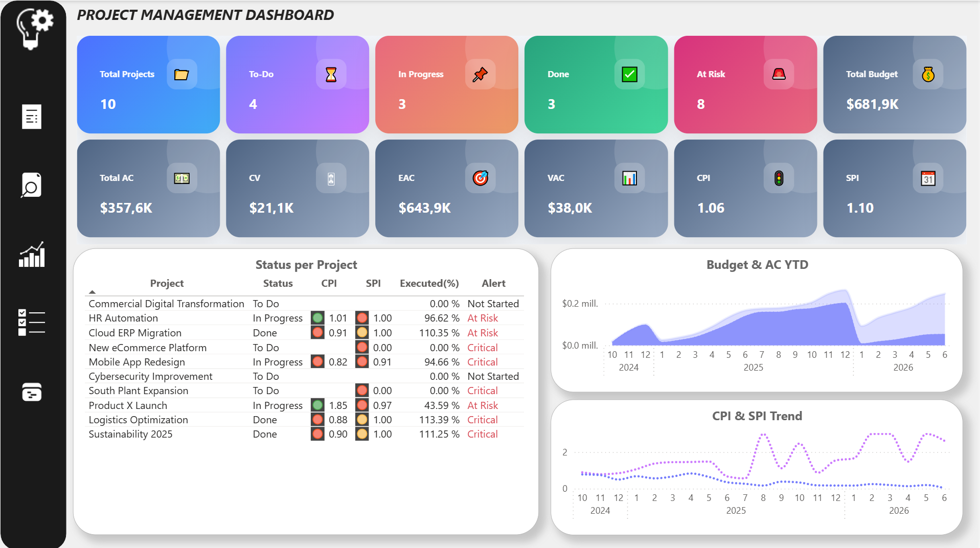Click Critical alert for Sustainability 2025
The image size is (980, 548).
tap(483, 434)
